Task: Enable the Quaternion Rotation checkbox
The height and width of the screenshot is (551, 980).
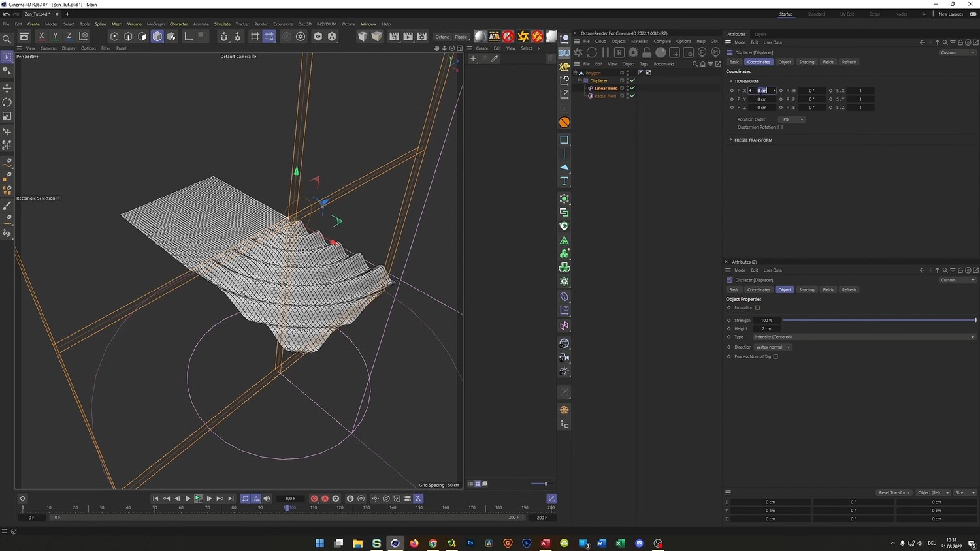Action: (x=780, y=127)
